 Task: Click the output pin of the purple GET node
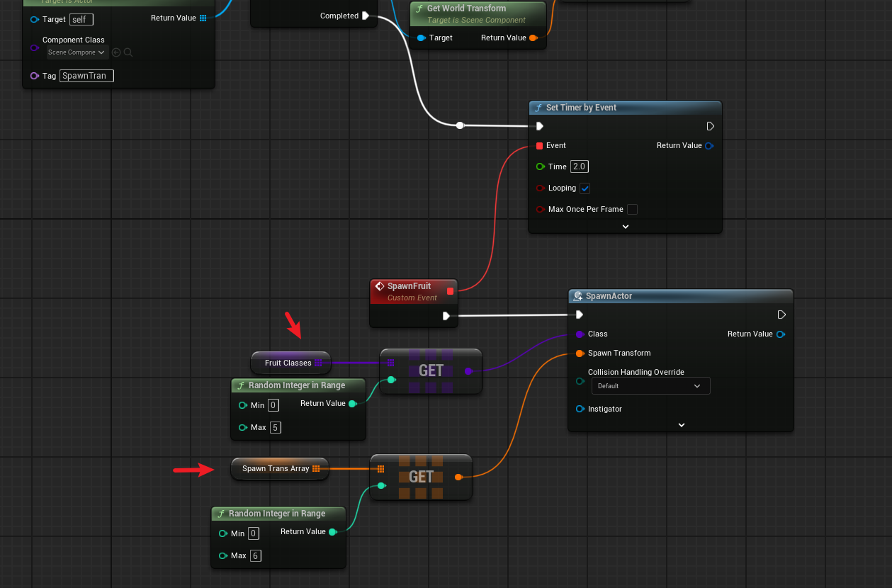coord(468,371)
